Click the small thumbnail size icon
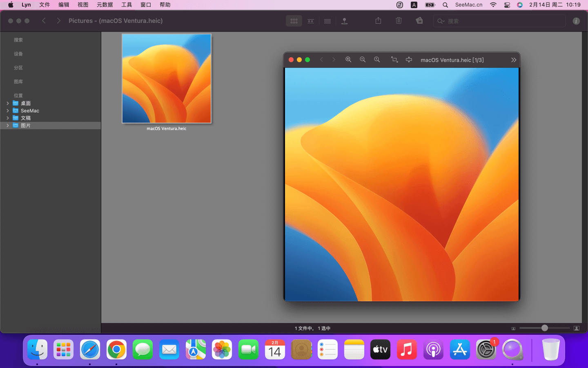 point(513,328)
